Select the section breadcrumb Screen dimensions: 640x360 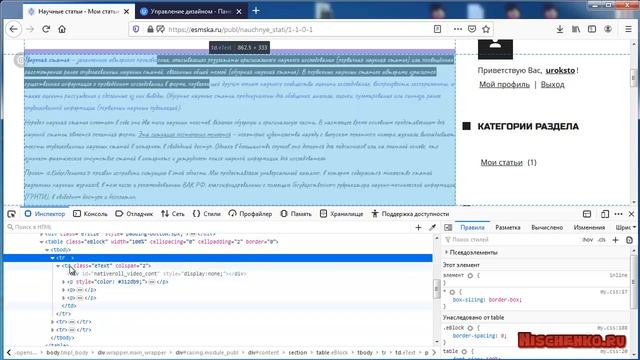coord(298,353)
